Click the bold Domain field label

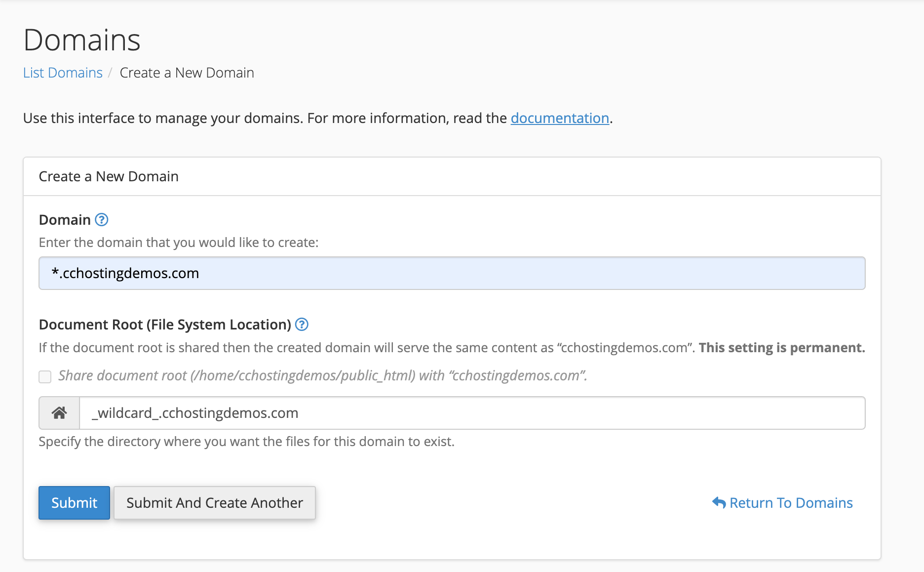pos(65,220)
